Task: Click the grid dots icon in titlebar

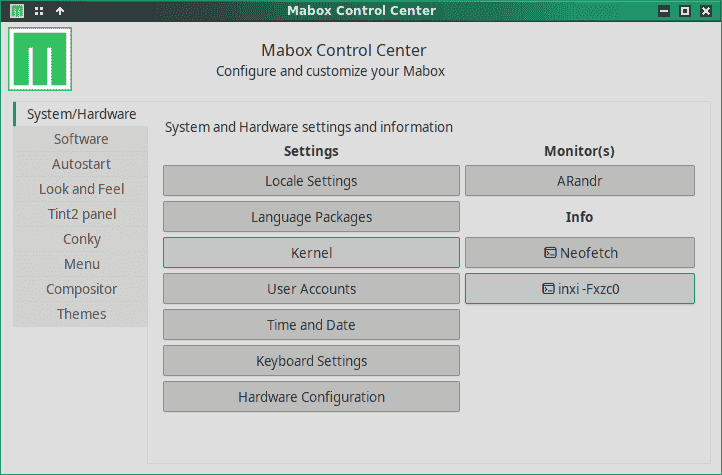Action: pyautogui.click(x=39, y=11)
